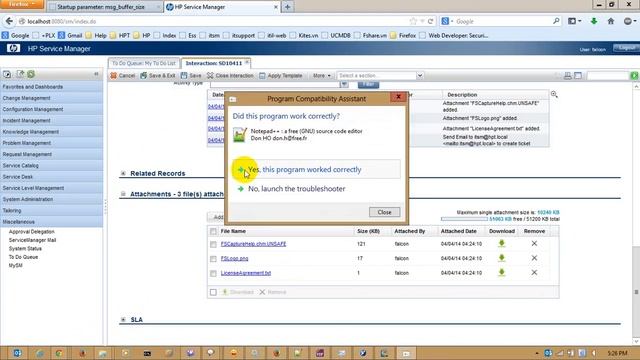Check the FSLogo.png row checkbox
This screenshot has width=640, height=360.
point(213,259)
